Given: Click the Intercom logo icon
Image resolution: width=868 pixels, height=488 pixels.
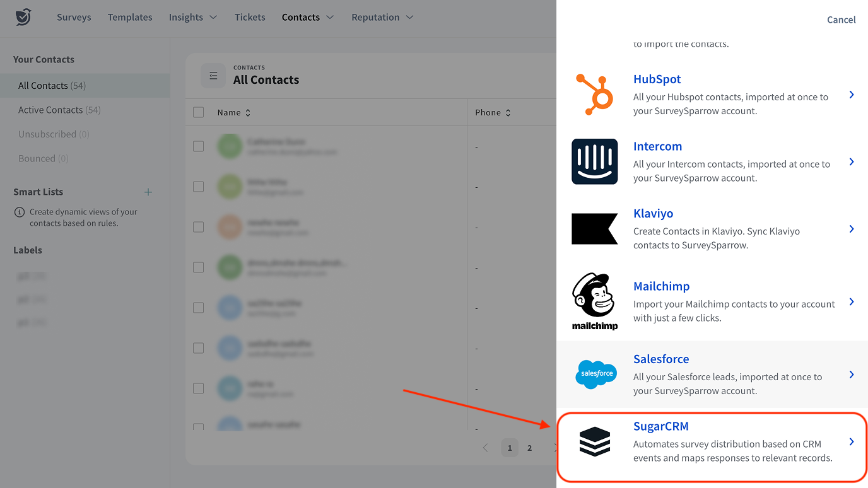Looking at the screenshot, I should [594, 161].
